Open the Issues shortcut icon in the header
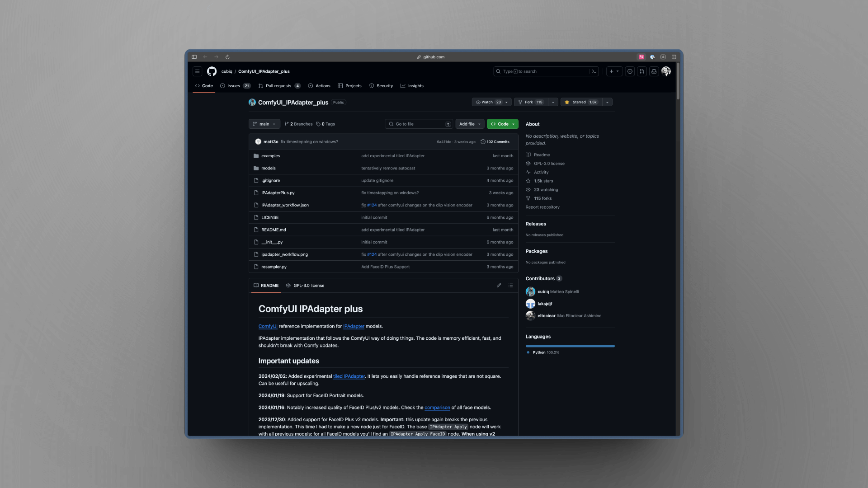 tap(630, 71)
